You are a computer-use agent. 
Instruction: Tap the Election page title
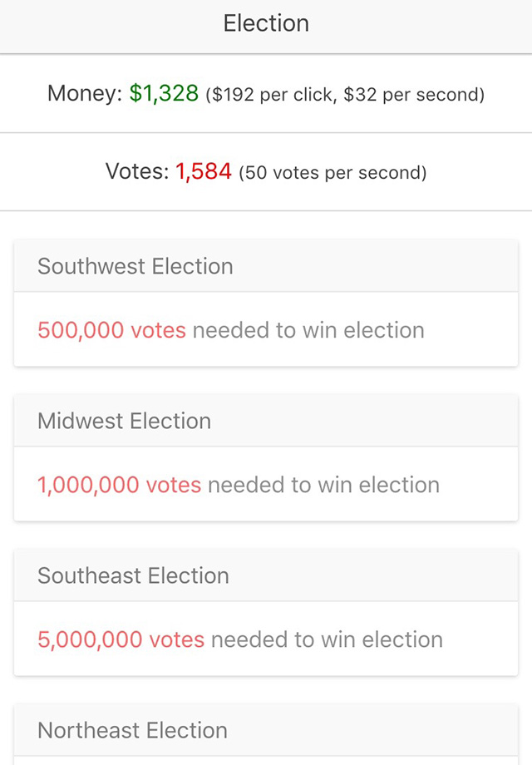coord(266,23)
